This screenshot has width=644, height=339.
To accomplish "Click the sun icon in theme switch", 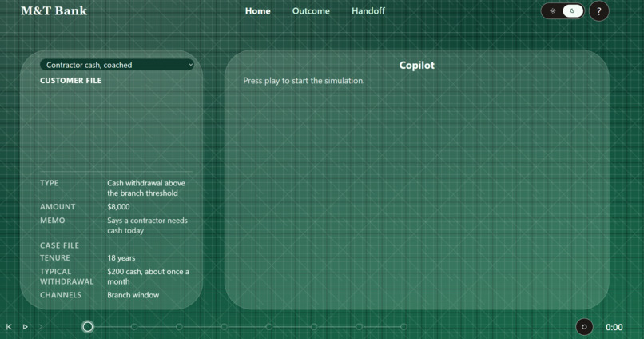I will [552, 11].
